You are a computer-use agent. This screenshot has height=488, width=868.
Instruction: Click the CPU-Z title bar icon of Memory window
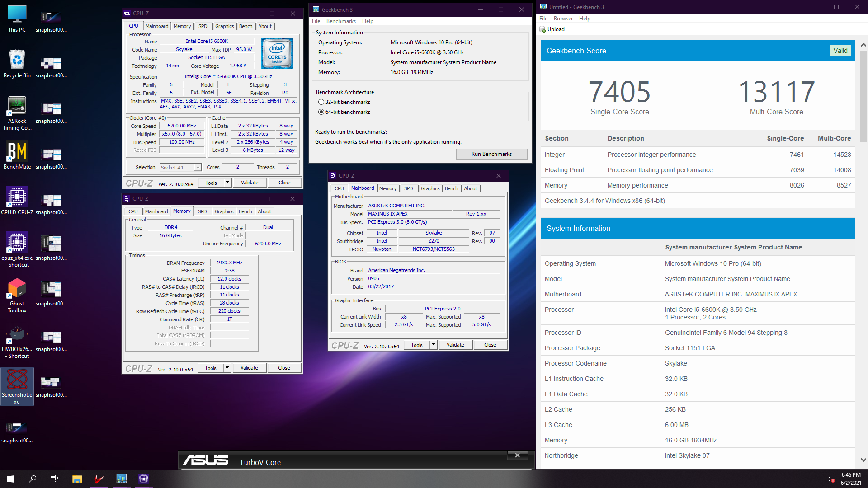[x=127, y=199]
